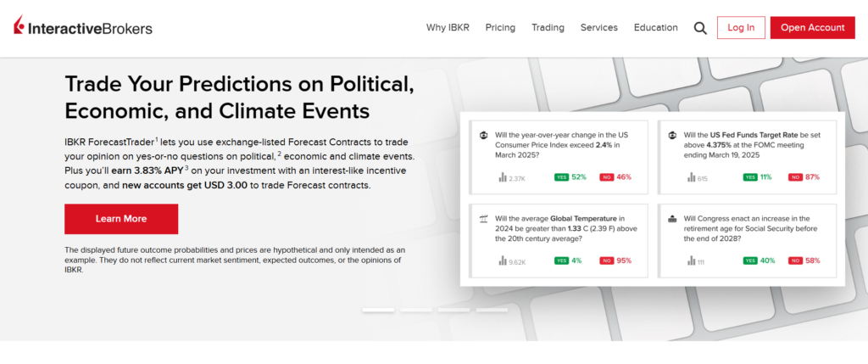Select NO badge at 87% on Fed card
This screenshot has height=364, width=868.
(x=795, y=177)
